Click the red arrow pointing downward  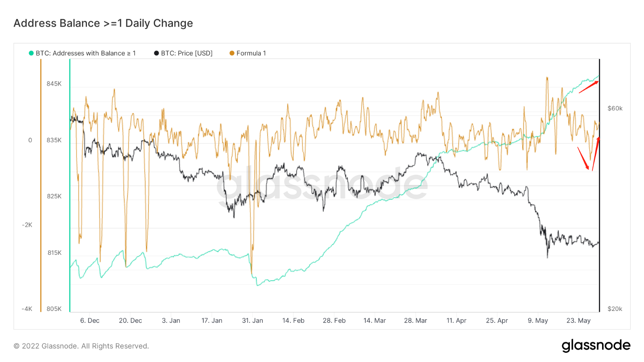pos(583,158)
